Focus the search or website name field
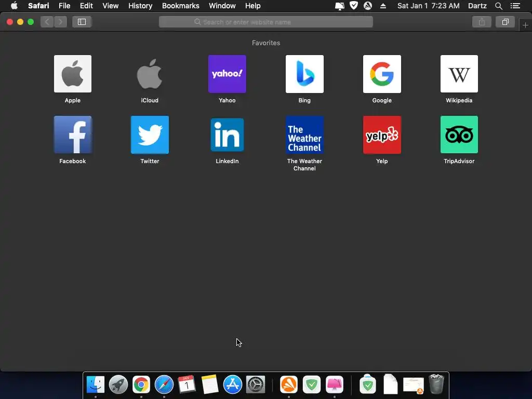The width and height of the screenshot is (532, 399). (x=265, y=22)
